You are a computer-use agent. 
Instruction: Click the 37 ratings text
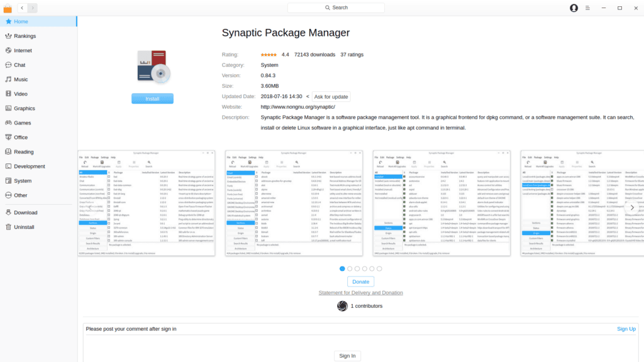click(352, 55)
